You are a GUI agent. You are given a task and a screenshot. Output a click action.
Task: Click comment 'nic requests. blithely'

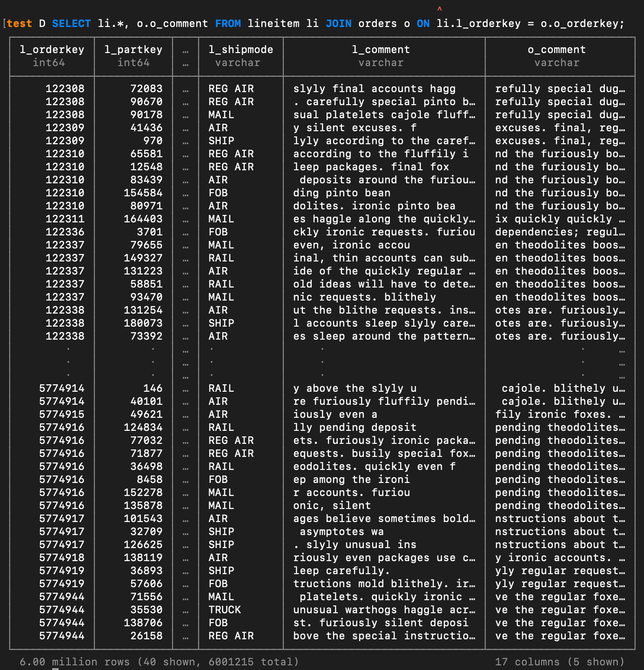tap(365, 297)
